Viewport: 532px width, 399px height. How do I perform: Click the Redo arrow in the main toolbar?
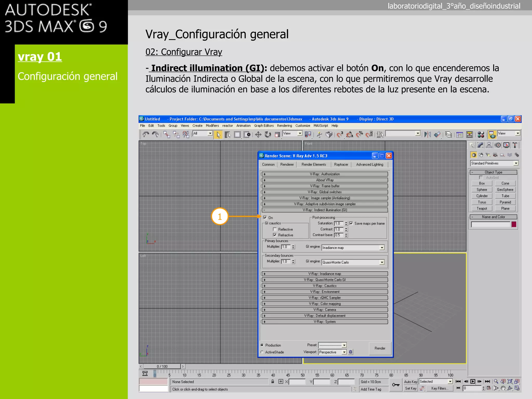tap(155, 134)
